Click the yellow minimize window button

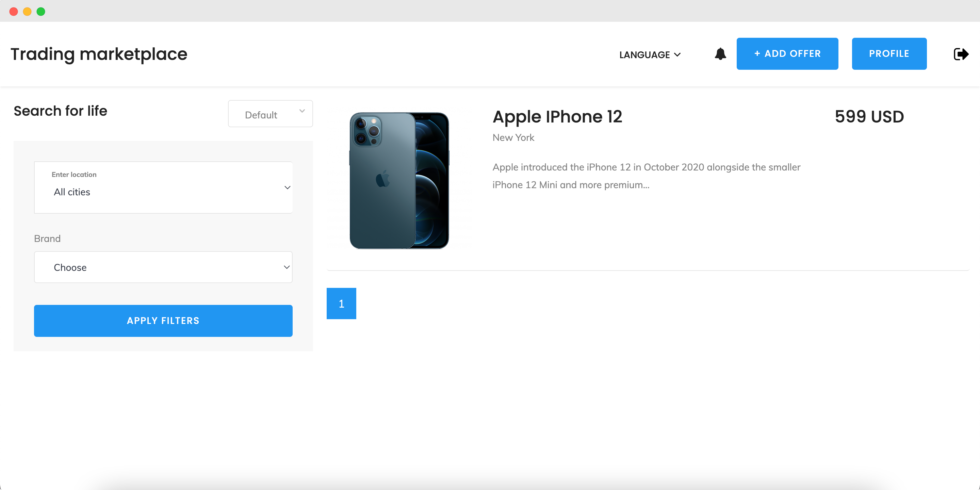[x=27, y=12]
